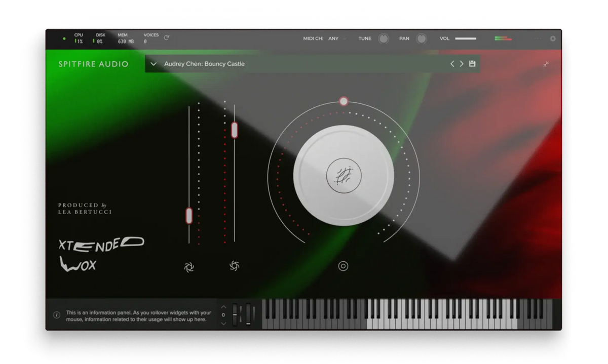Click the Tune knob

click(384, 38)
